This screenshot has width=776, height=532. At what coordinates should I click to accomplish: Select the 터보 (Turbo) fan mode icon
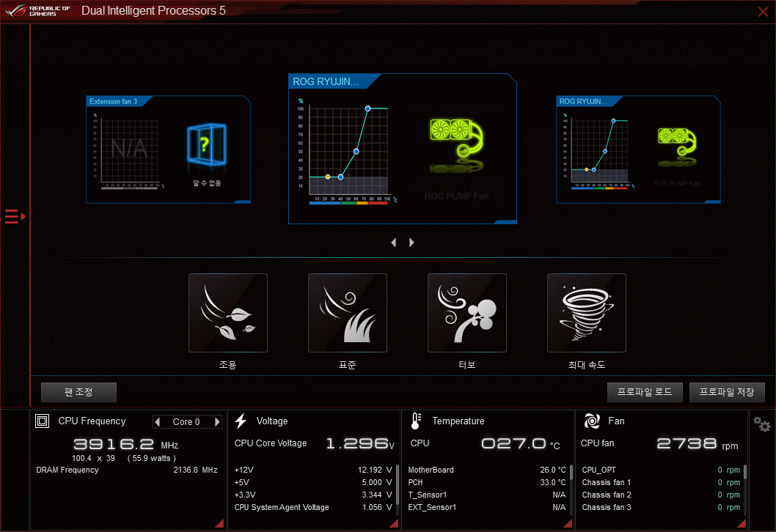[467, 313]
